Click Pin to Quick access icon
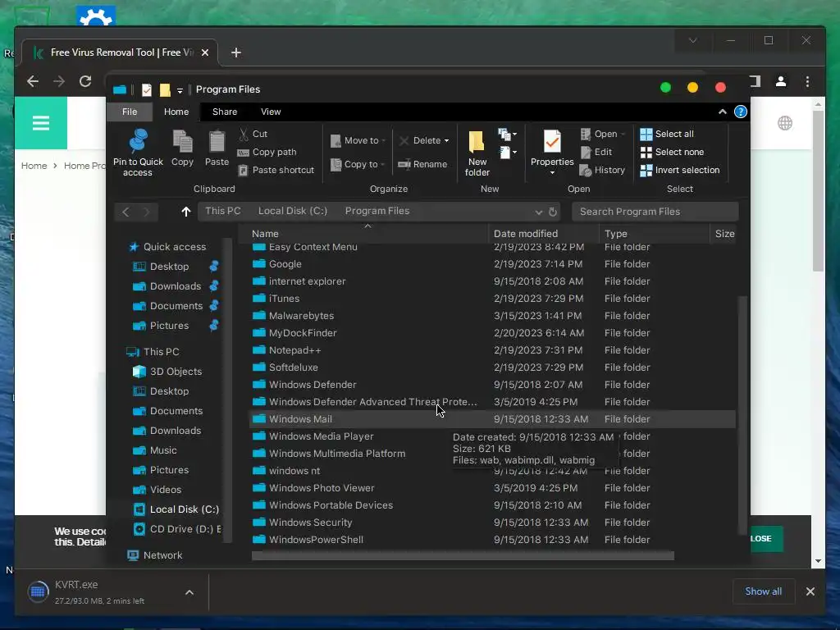Viewport: 840px width, 630px height. [138, 141]
